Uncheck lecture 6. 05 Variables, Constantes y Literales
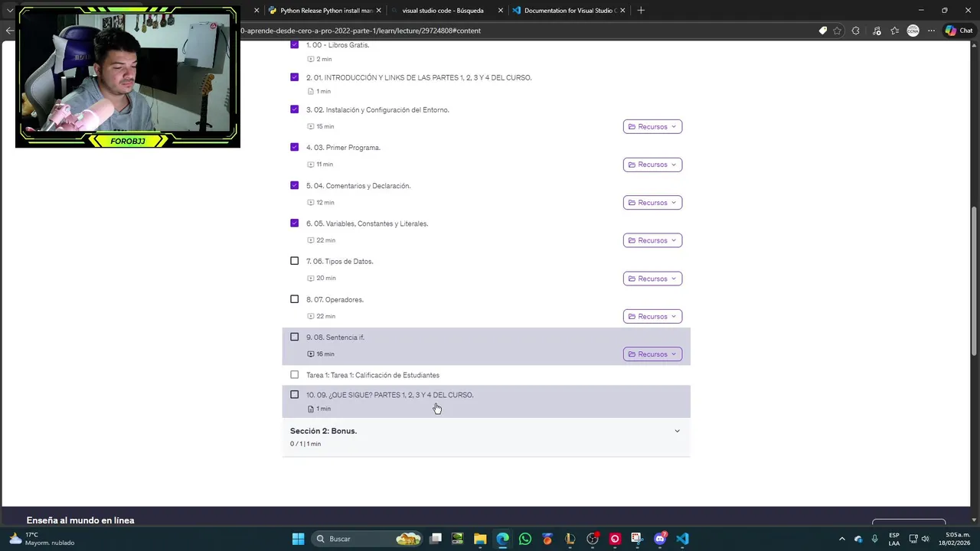This screenshot has height=551, width=980. point(294,223)
